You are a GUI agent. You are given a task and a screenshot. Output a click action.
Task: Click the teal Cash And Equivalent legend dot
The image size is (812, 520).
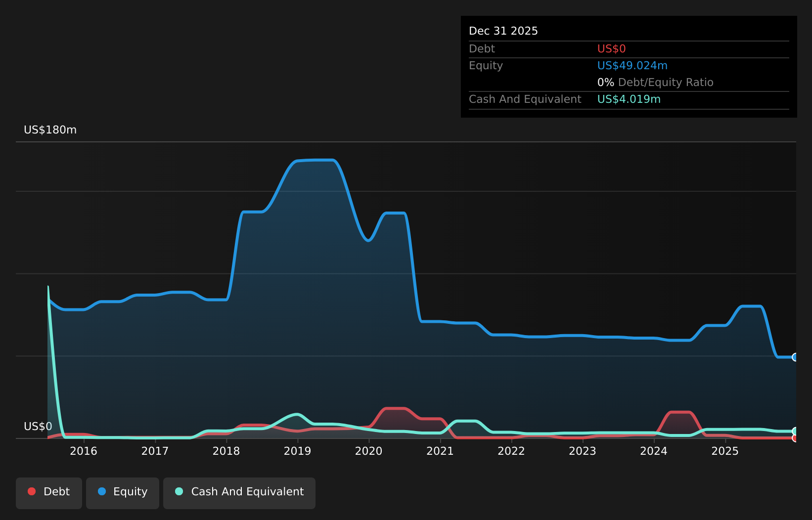(x=179, y=491)
